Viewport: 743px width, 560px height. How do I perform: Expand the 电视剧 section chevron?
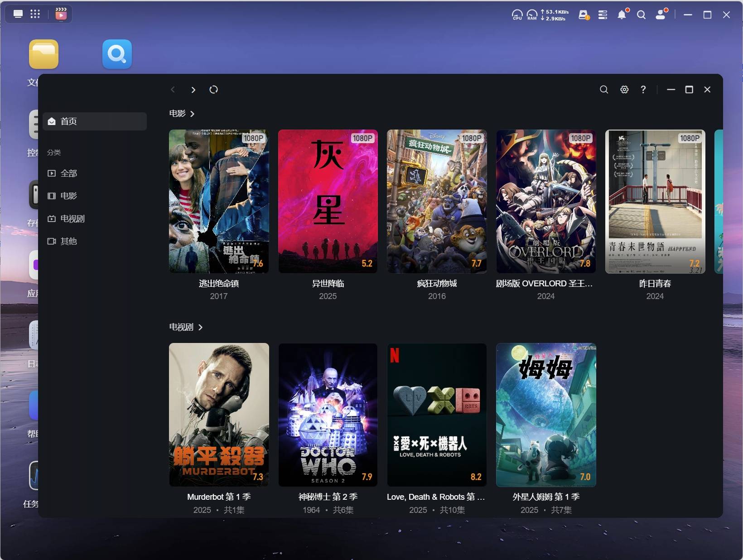[201, 327]
